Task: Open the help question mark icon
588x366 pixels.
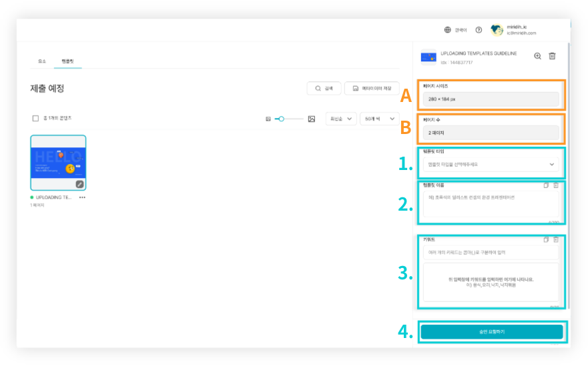Action: [479, 30]
